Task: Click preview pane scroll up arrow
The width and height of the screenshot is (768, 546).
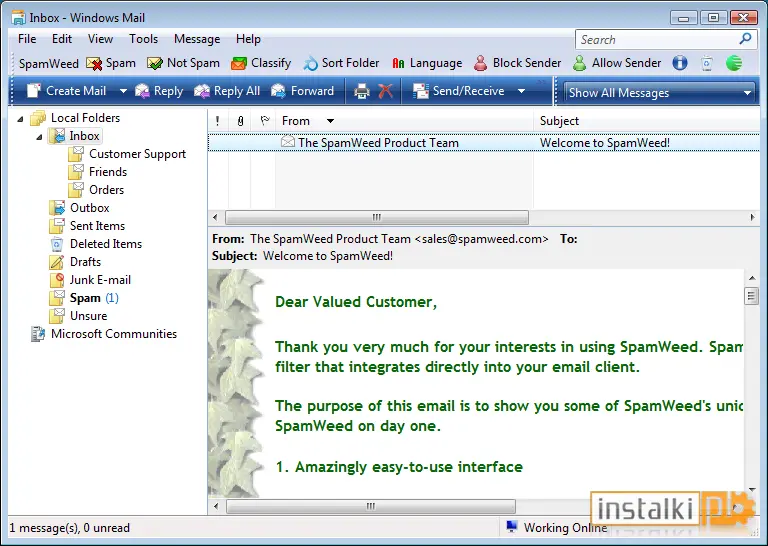Action: (x=752, y=278)
